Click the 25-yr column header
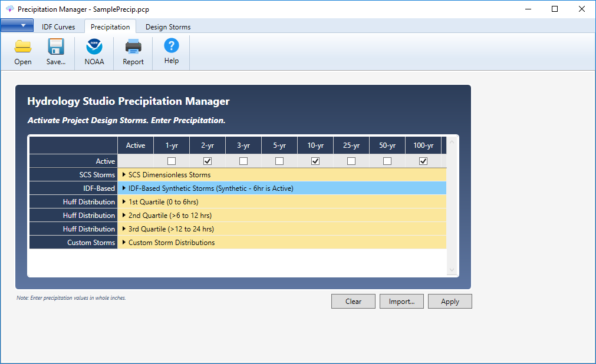Viewport: 596px width, 364px height. tap(351, 145)
